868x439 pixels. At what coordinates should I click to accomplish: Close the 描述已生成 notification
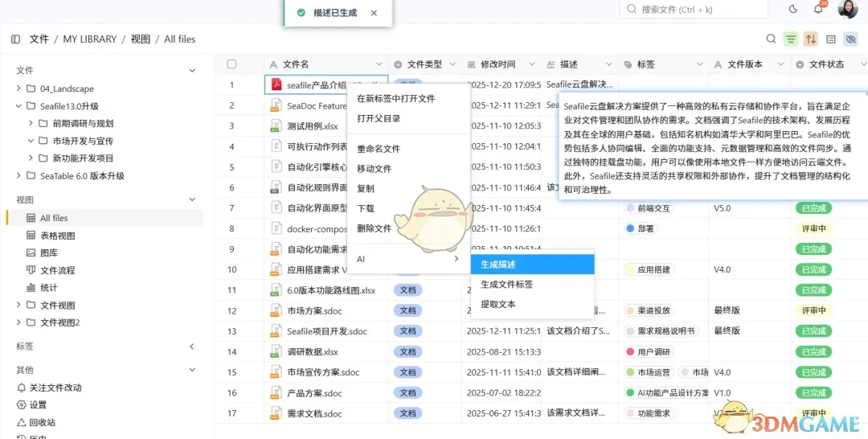[x=374, y=13]
